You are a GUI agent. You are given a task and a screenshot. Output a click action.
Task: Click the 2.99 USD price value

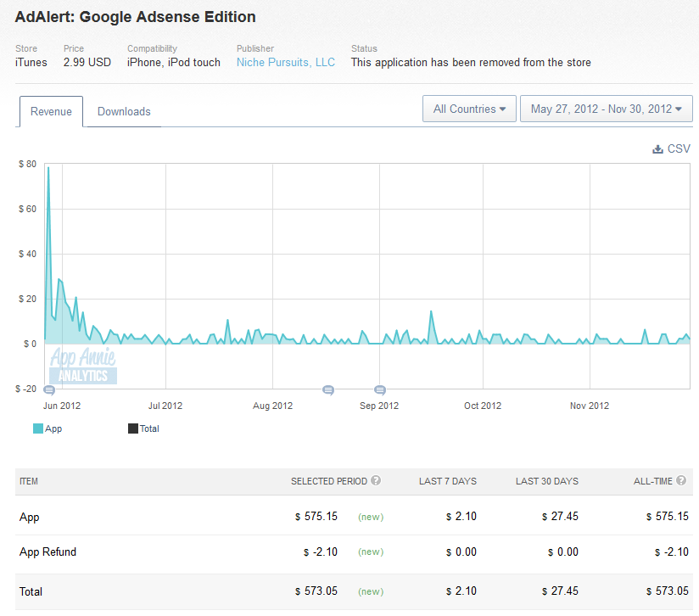[87, 63]
